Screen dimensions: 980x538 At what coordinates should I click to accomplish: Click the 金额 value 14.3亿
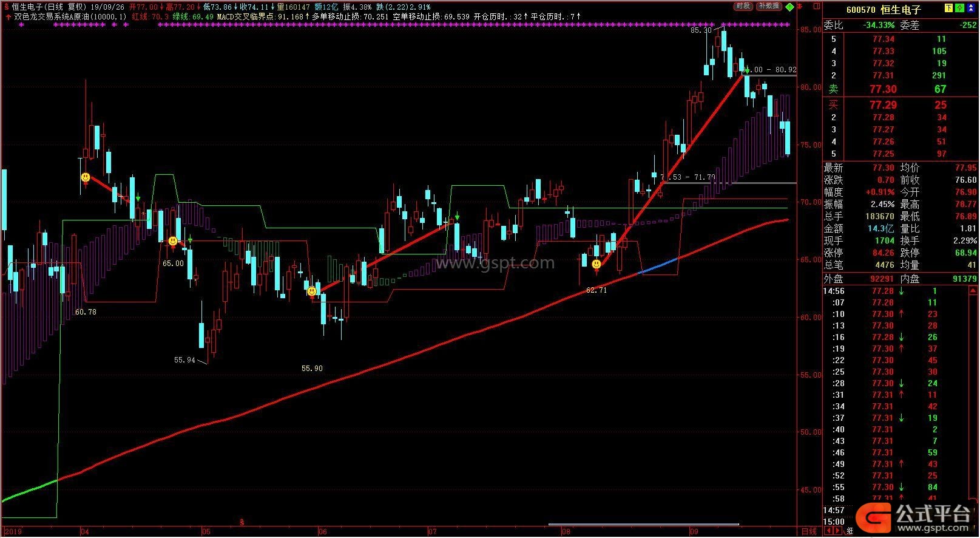point(881,228)
